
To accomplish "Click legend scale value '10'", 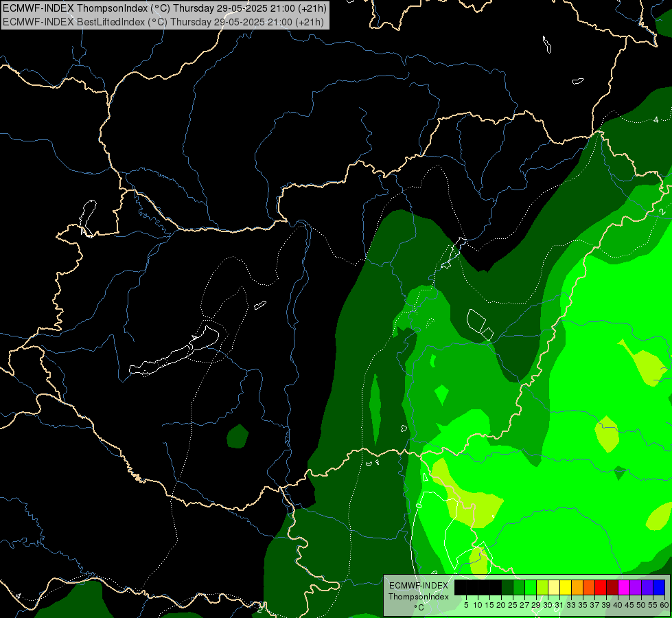I will point(478,605).
